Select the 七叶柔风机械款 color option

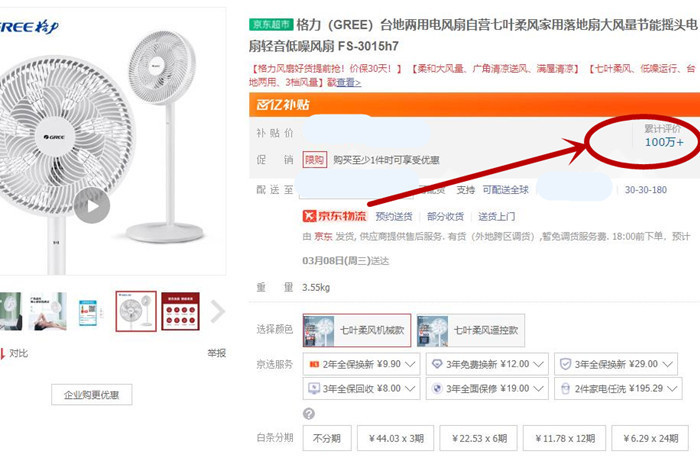pos(357,330)
